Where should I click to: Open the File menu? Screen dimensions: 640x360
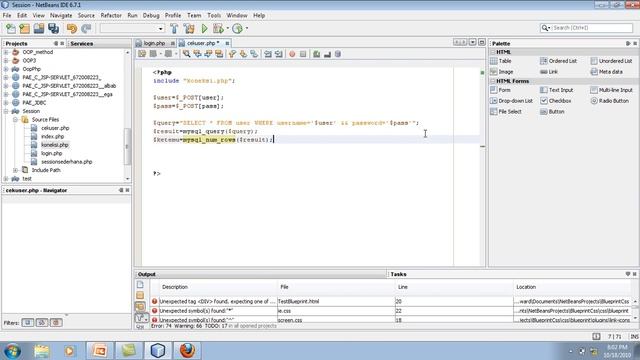pos(7,16)
